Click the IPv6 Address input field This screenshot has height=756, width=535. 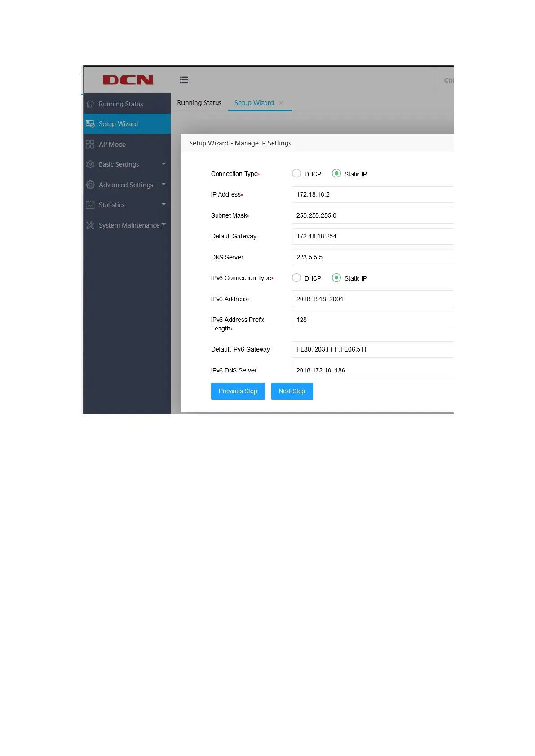(372, 299)
